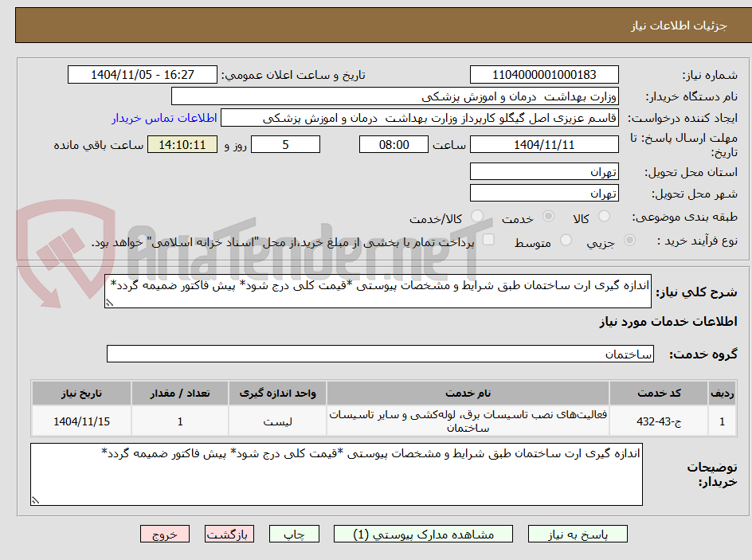Viewport: 752px width, 560px height.
Task: Click the خروج exit button
Action: [x=164, y=534]
